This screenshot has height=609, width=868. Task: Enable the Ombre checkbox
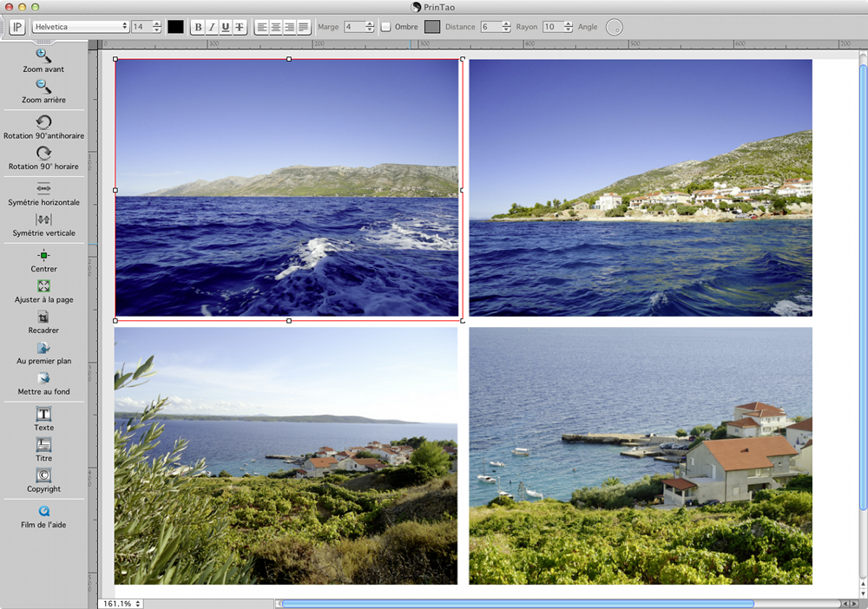coord(385,27)
